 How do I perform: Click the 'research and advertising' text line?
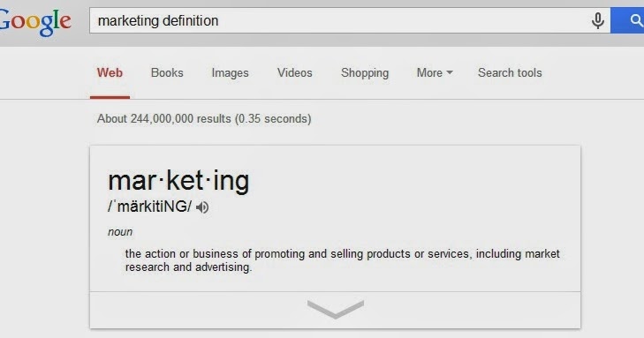click(x=188, y=267)
